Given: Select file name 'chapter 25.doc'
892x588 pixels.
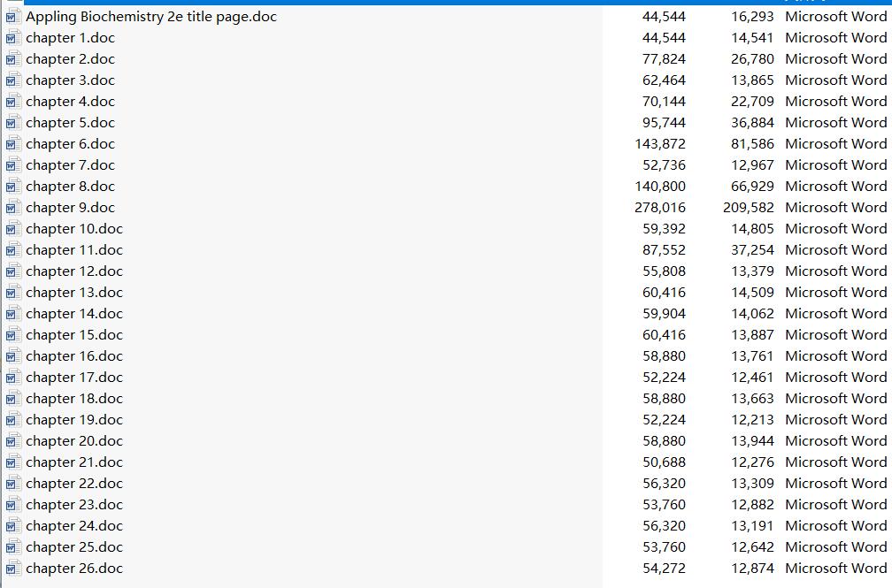Looking at the screenshot, I should (74, 547).
